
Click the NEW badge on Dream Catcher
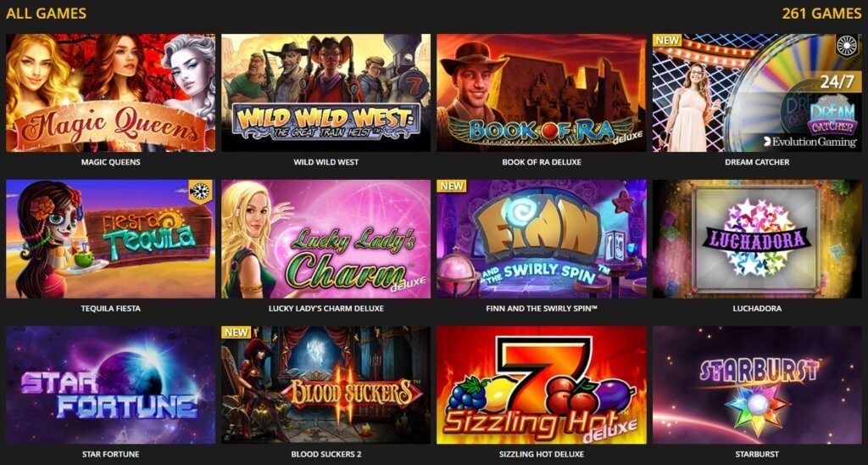pos(667,41)
